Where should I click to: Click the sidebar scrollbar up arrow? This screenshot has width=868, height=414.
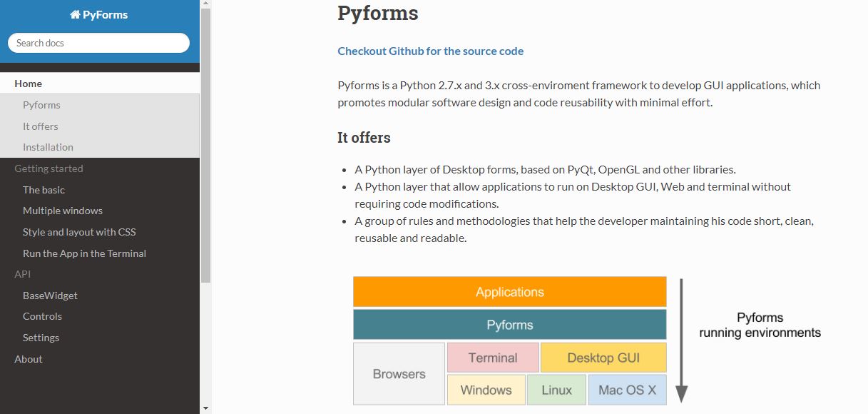205,5
